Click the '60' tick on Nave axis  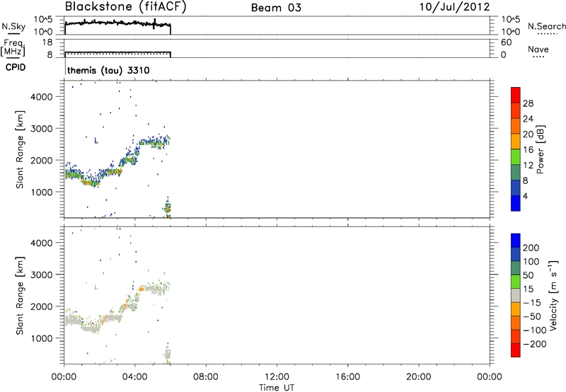click(506, 42)
